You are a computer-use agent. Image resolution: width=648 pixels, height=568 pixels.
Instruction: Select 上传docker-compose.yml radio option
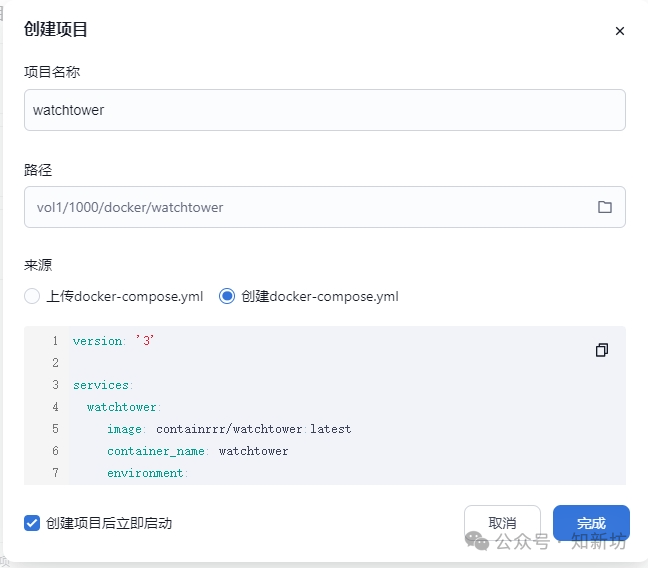pyautogui.click(x=32, y=296)
